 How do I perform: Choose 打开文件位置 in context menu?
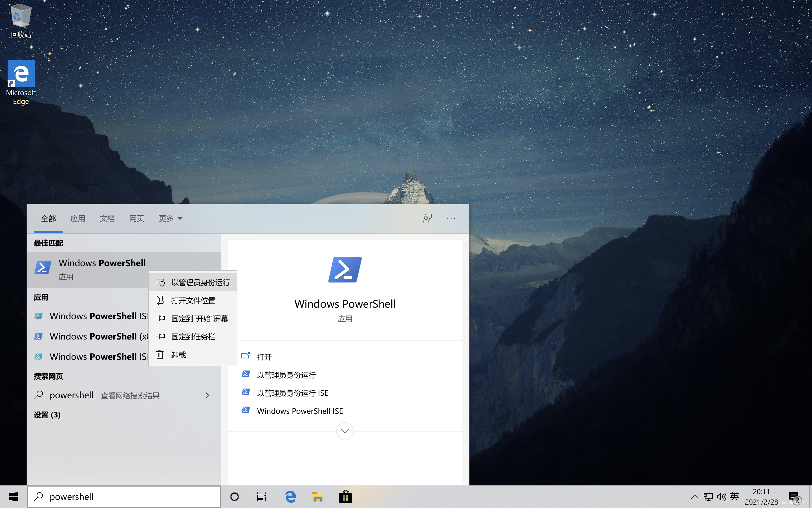(193, 300)
